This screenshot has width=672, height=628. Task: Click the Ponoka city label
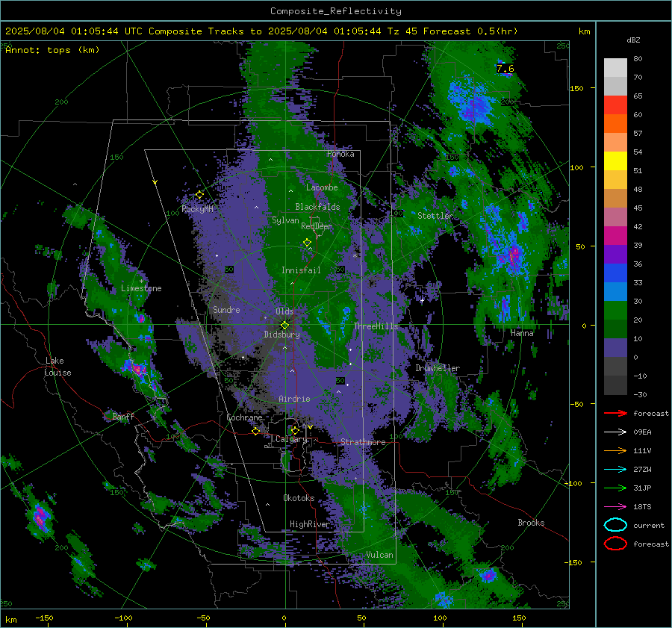pos(340,154)
